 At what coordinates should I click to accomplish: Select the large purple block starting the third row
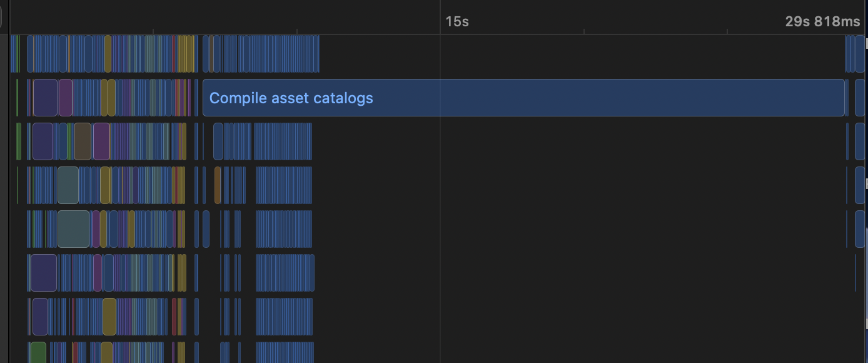coord(43,141)
